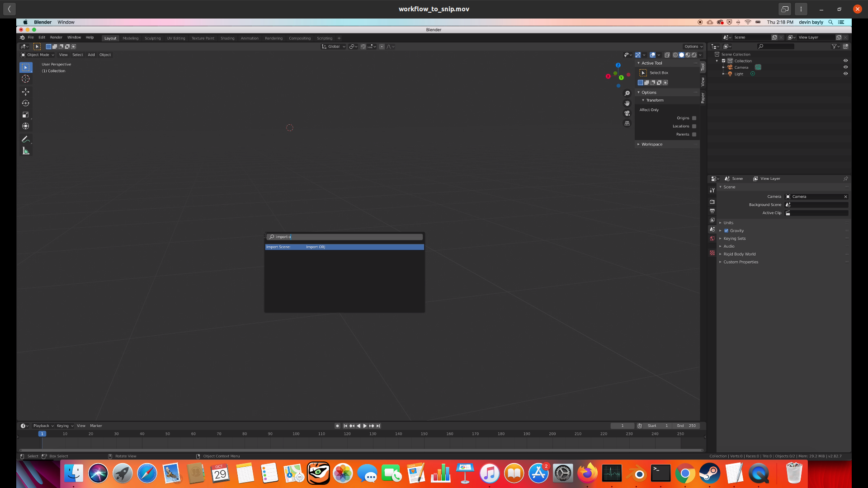Hide the Collection in outliner

click(x=845, y=61)
